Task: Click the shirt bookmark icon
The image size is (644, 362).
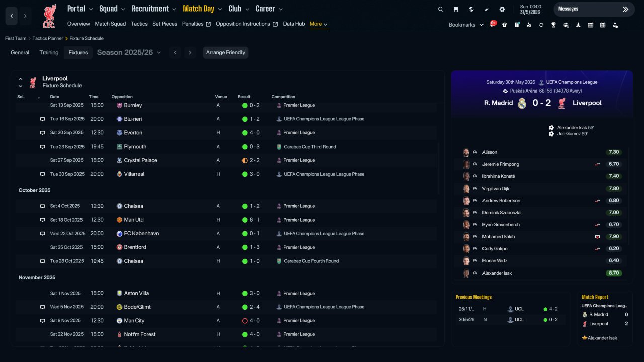Action: [x=505, y=25]
